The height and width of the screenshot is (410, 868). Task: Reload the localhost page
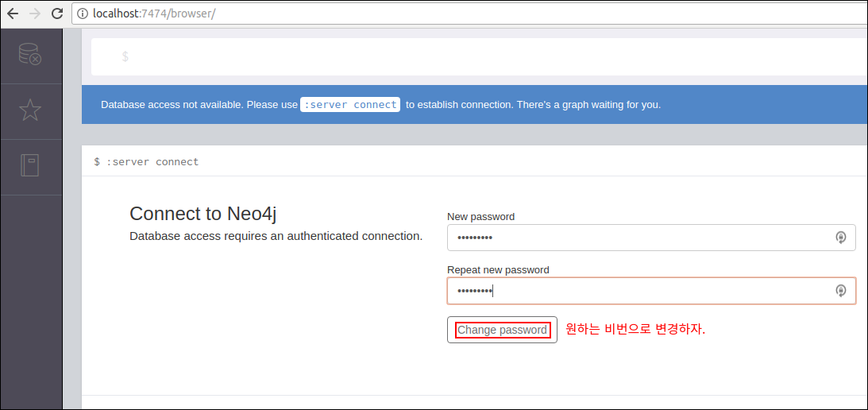(x=56, y=14)
